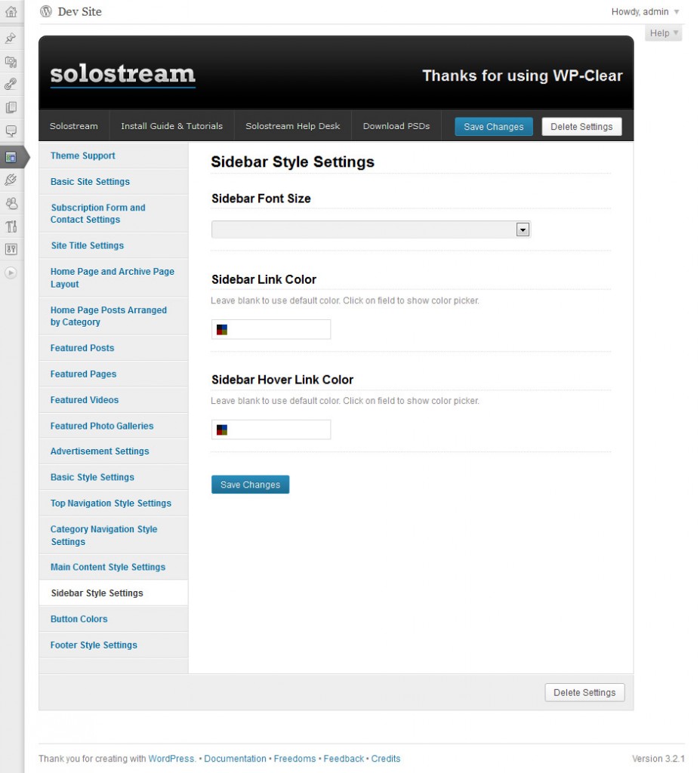Open Advertisement Settings
700x773 pixels.
click(x=113, y=451)
